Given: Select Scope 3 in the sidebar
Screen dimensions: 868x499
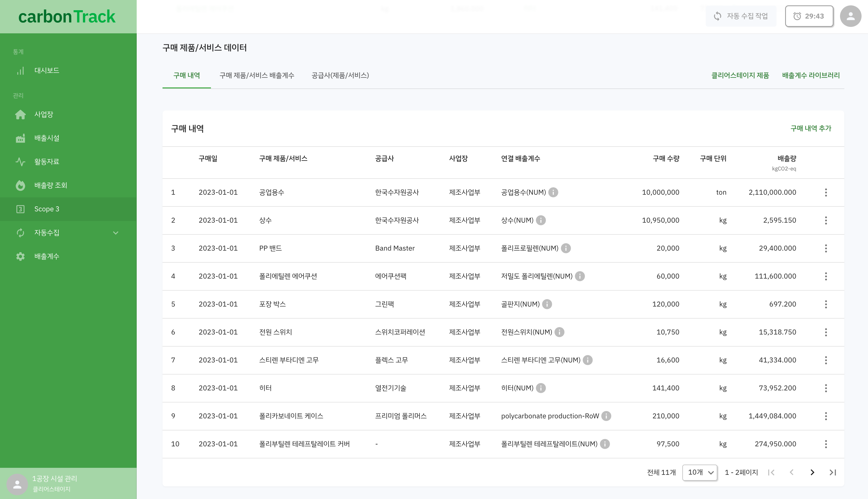Looking at the screenshot, I should pos(68,209).
